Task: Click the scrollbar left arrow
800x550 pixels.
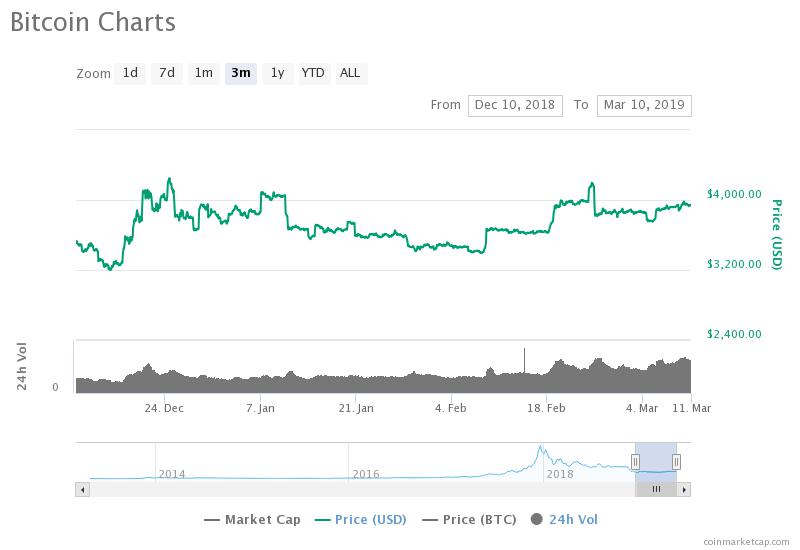Action: [x=83, y=489]
